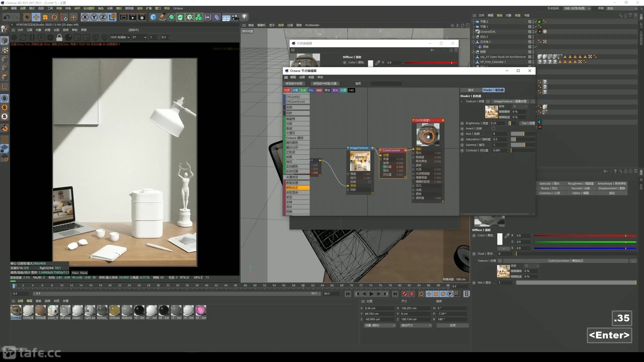The image size is (644, 362).
Task: Click 转到选中材质 button
Action: (294, 83)
